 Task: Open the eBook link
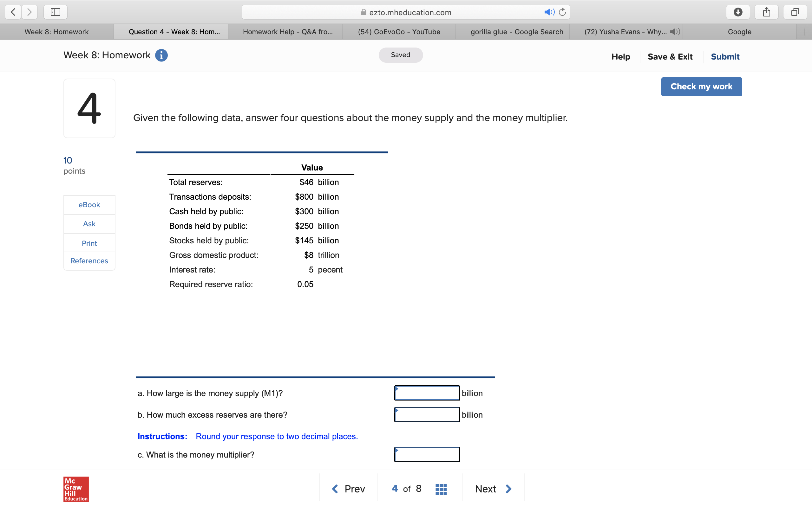pyautogui.click(x=89, y=205)
